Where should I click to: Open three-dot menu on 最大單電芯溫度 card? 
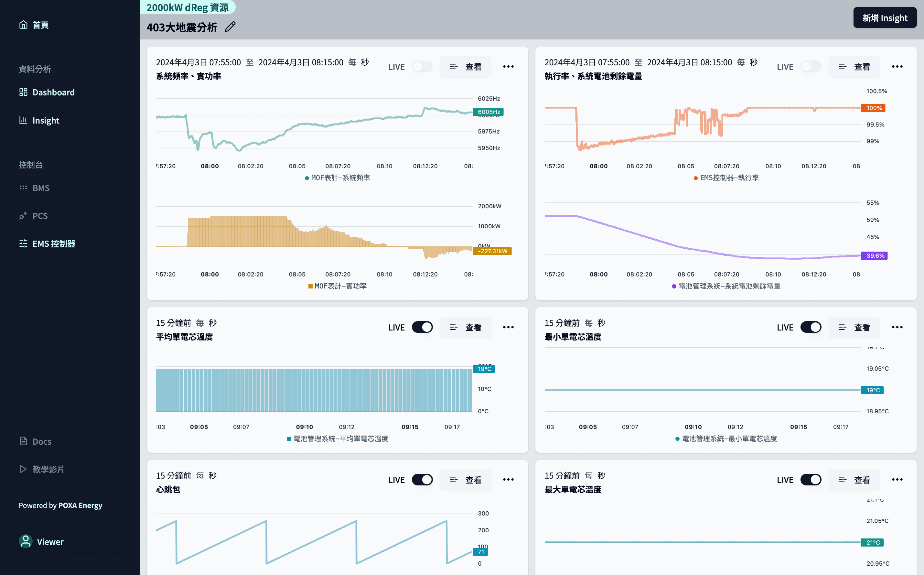897,480
